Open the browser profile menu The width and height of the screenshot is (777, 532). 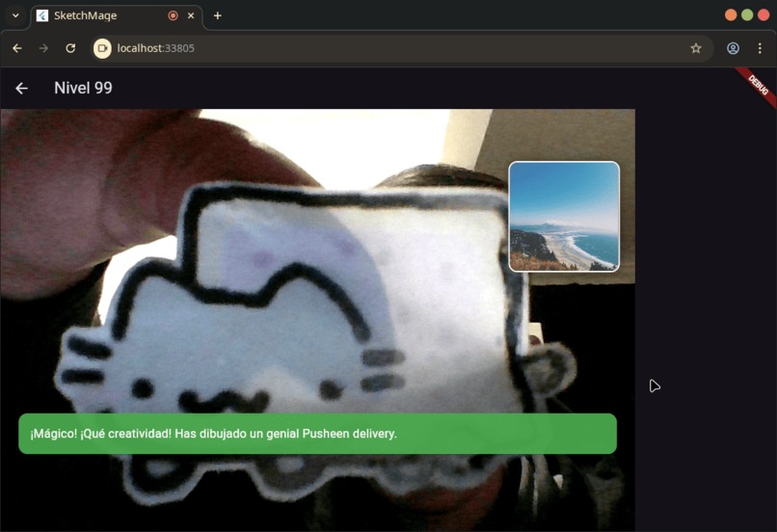pyautogui.click(x=733, y=48)
